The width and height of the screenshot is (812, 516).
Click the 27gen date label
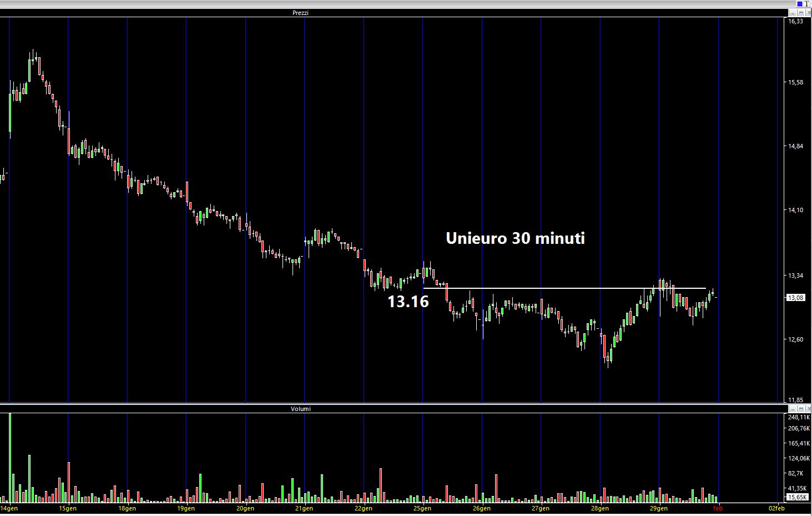point(541,508)
